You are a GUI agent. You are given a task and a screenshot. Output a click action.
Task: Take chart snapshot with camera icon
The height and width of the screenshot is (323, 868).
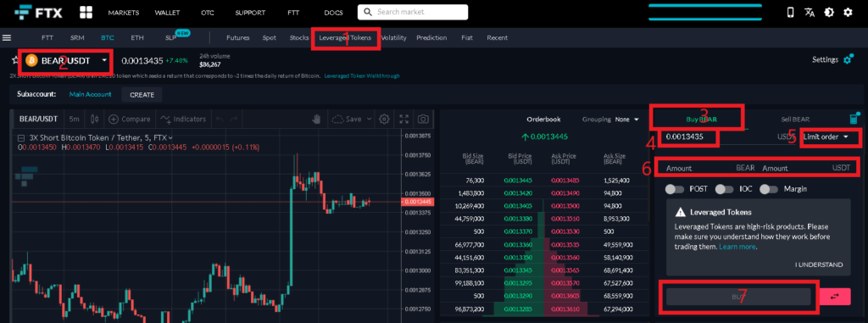coord(423,119)
